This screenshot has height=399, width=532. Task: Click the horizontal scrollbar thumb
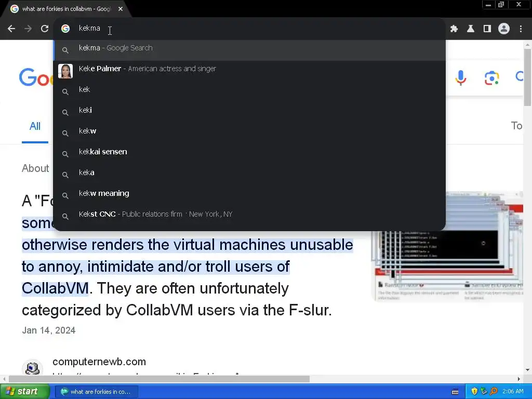pos(159,379)
